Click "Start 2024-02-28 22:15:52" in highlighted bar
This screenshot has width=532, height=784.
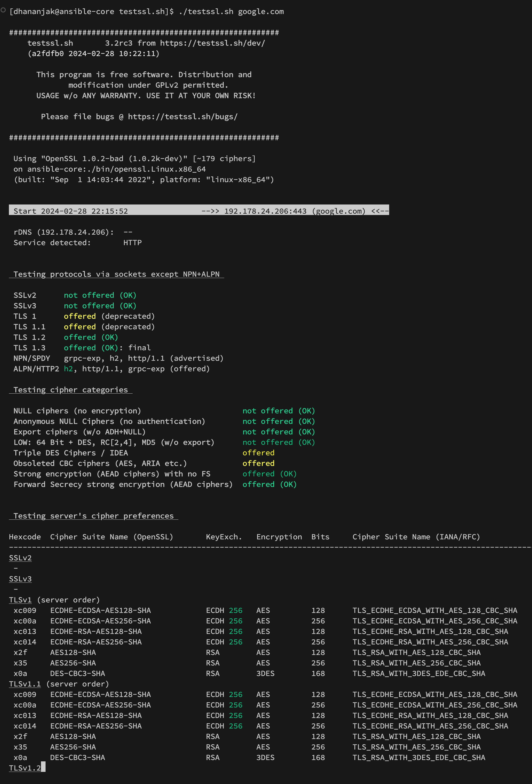[x=71, y=211]
